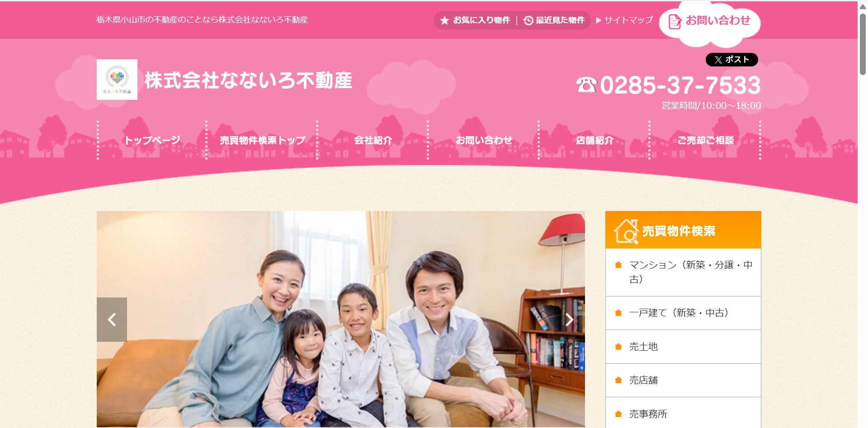Go to the 会社紹介 page
868x428 pixels.
pyautogui.click(x=373, y=140)
